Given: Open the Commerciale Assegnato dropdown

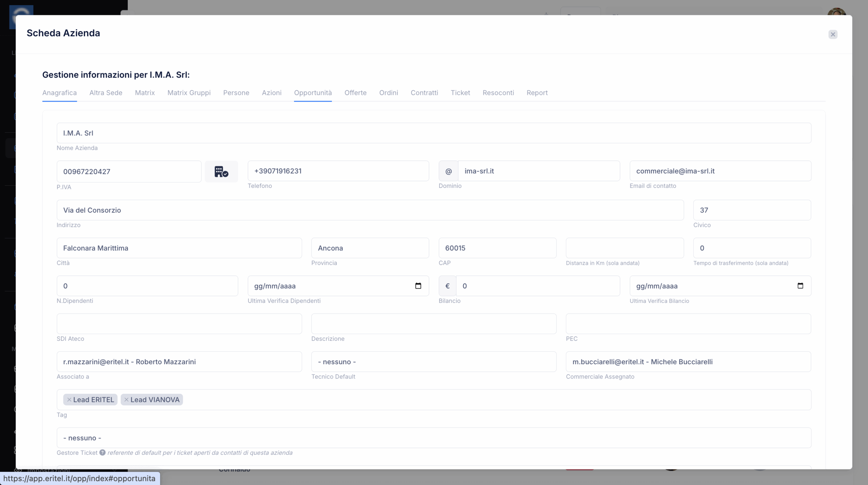Looking at the screenshot, I should tap(688, 362).
